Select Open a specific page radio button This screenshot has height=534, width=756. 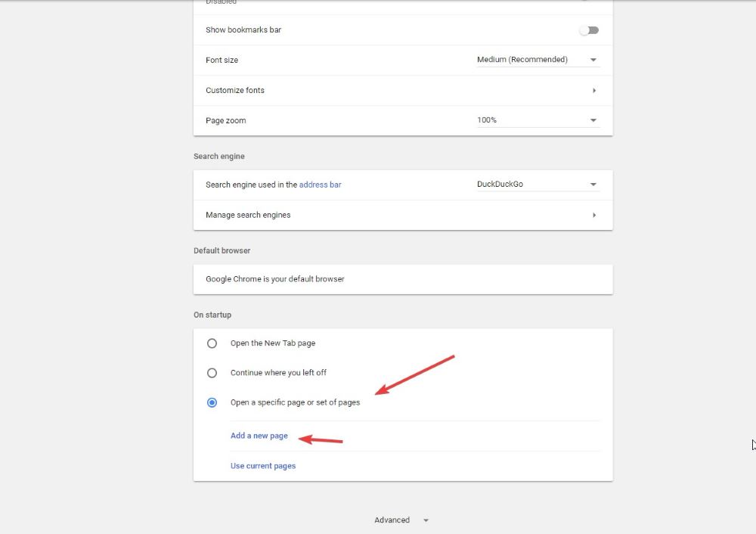[x=212, y=403]
